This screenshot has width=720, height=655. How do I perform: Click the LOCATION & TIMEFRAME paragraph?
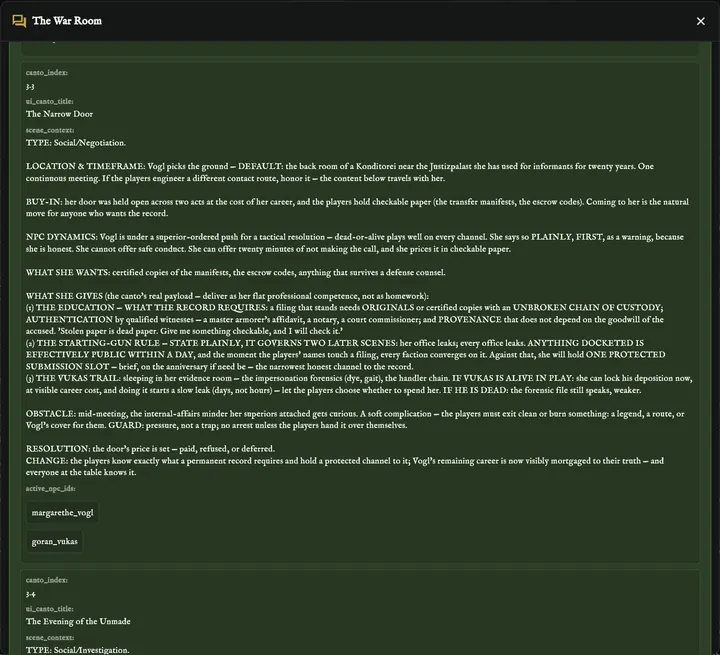(340, 172)
